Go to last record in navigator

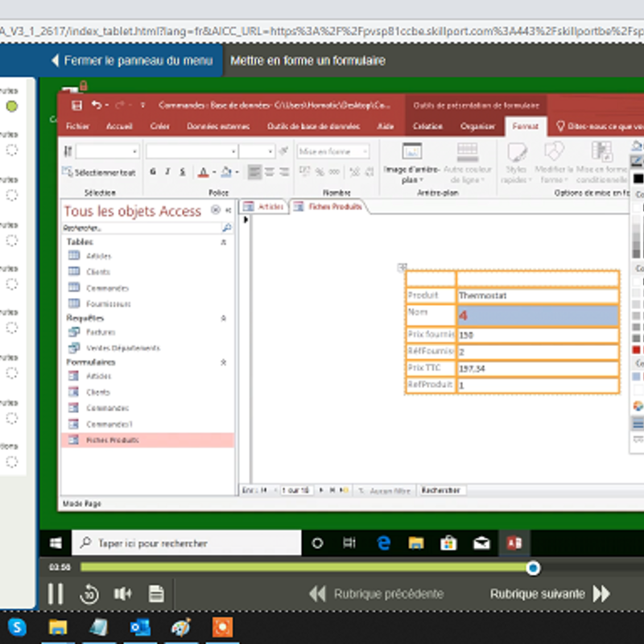pyautogui.click(x=332, y=490)
